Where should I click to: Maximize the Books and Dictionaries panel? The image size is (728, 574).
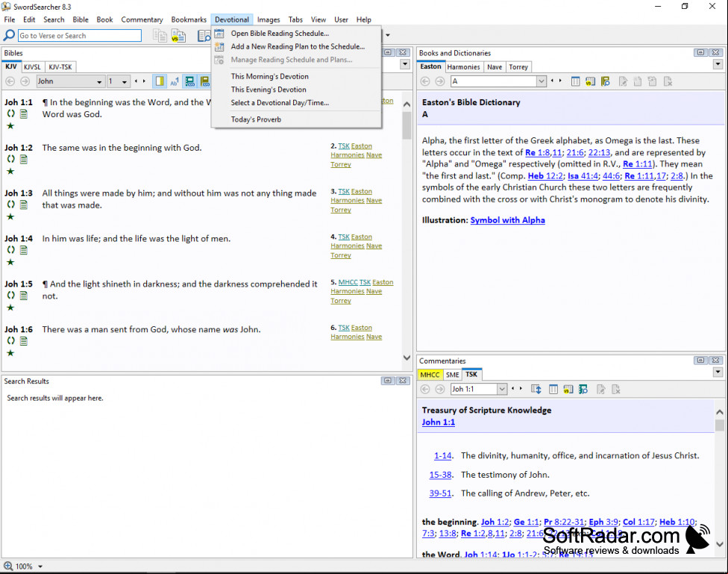(x=701, y=52)
